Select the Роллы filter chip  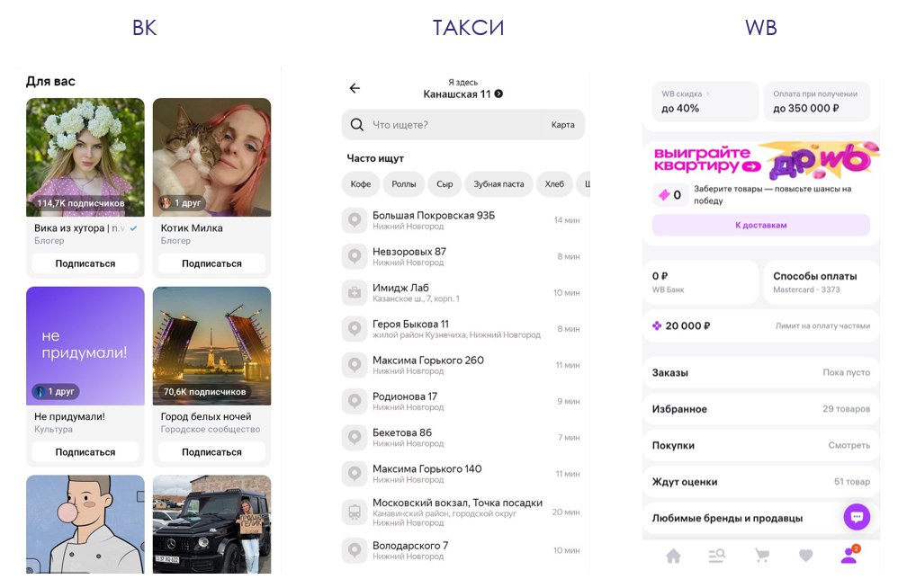point(404,184)
